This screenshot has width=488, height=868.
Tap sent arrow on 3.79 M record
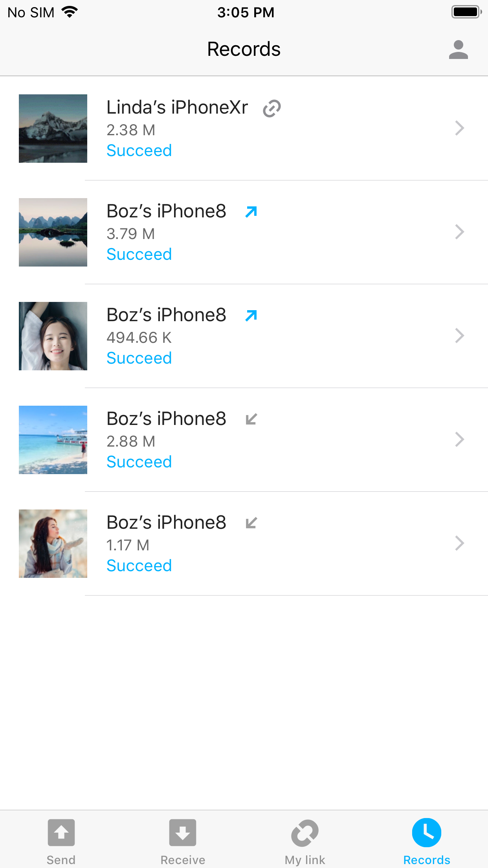251,212
